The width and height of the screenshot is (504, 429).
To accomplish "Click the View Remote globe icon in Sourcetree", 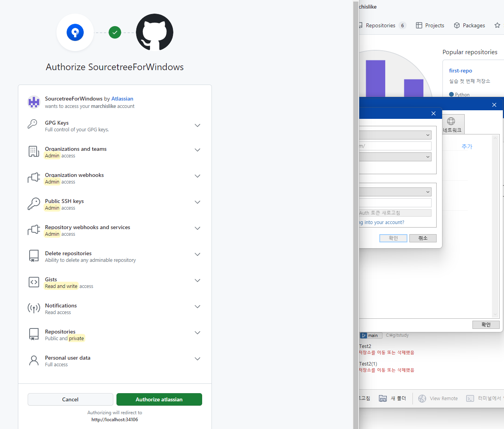I will (x=422, y=398).
